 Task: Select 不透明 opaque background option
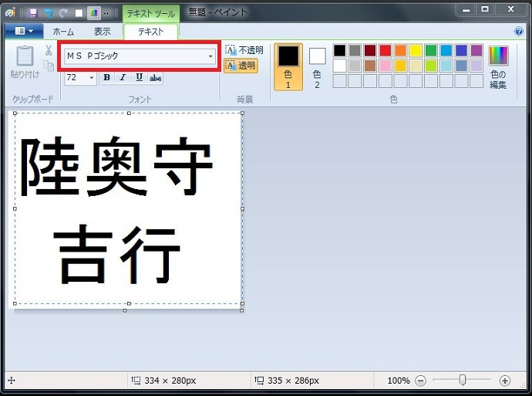(244, 51)
